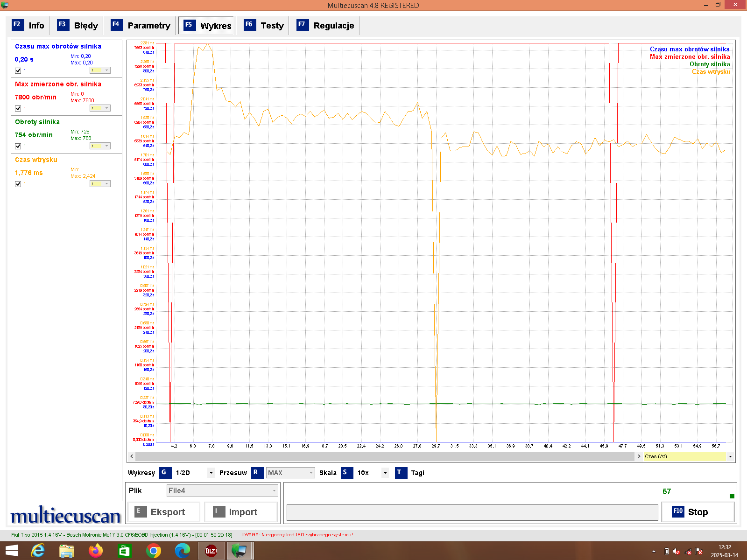Switch to Regulacje tab

(325, 25)
